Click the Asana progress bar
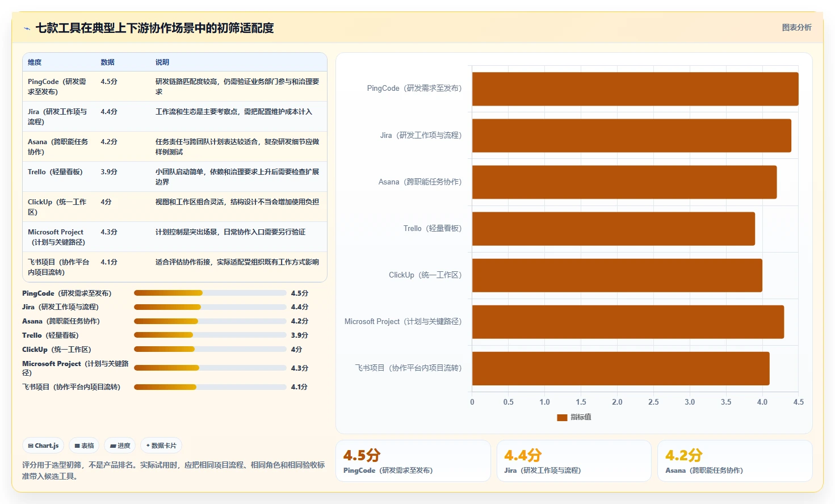Viewport: 835px width, 504px height. pos(210,321)
